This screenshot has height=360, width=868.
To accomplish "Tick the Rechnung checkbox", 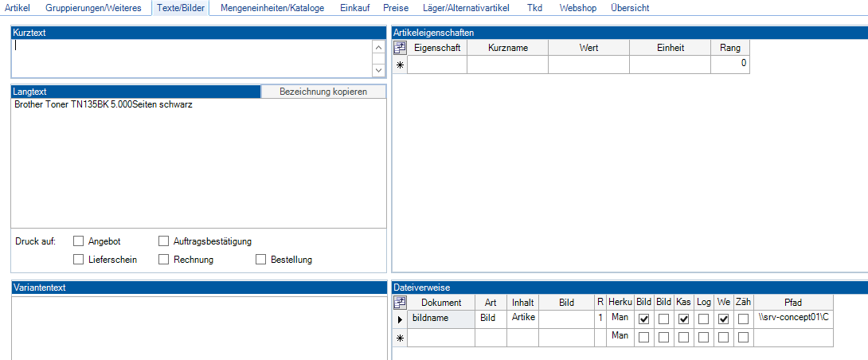I will pos(165,259).
